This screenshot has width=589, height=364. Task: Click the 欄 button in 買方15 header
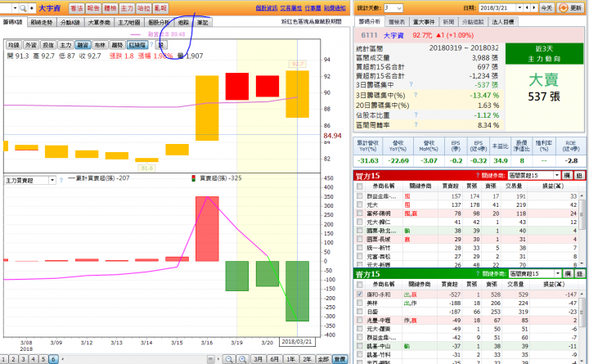pos(567,175)
